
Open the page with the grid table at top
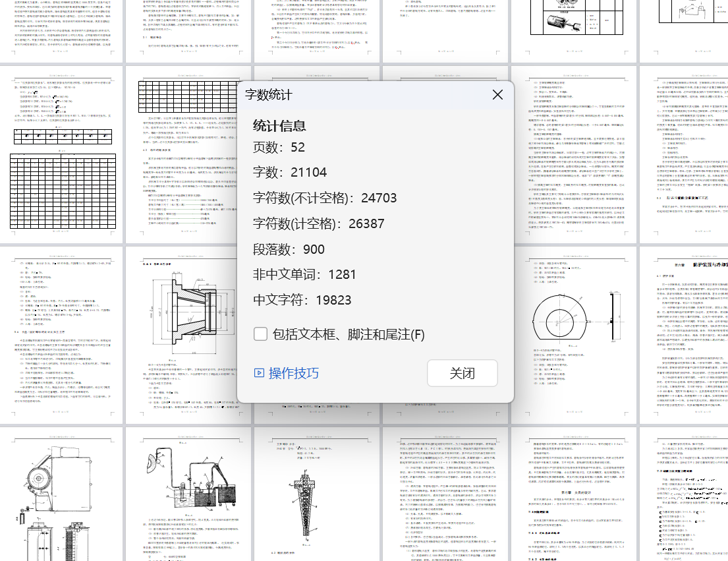182,155
